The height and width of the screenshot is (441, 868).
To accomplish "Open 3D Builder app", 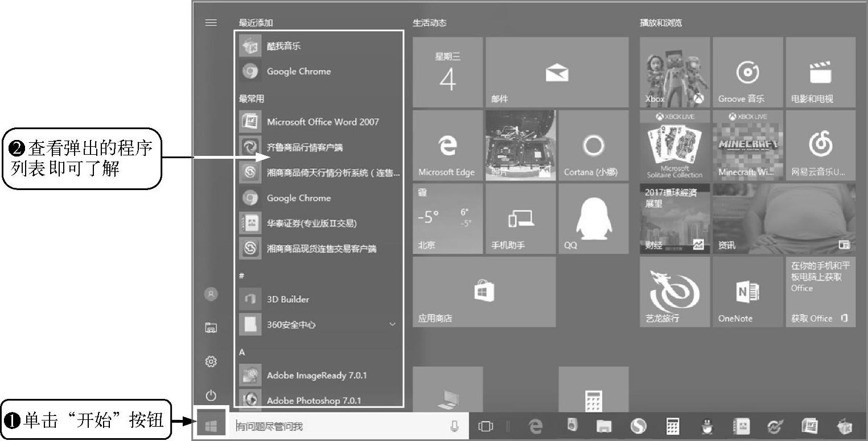I will (x=319, y=299).
